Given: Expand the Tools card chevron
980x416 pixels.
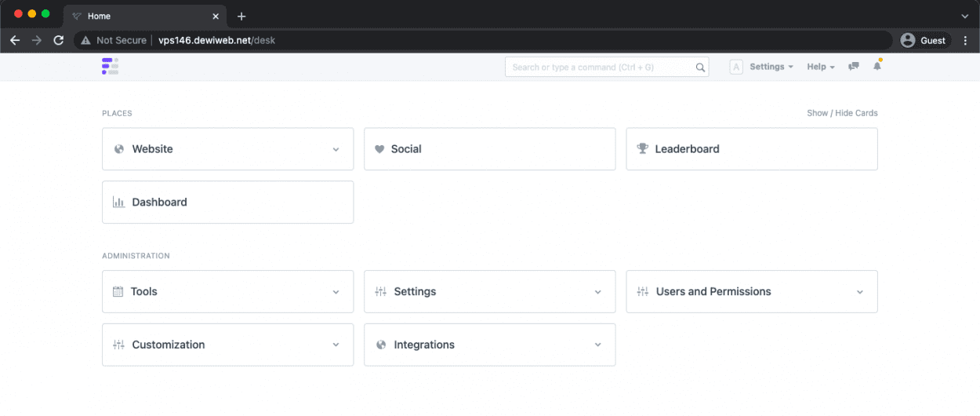Looking at the screenshot, I should click(336, 292).
